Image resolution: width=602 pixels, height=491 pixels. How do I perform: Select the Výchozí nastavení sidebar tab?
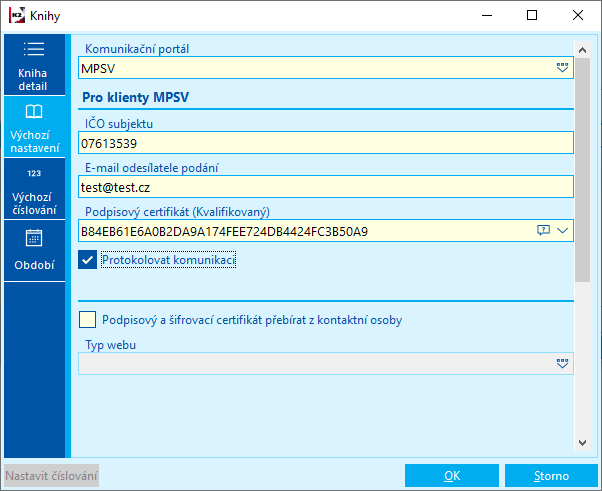[34, 127]
